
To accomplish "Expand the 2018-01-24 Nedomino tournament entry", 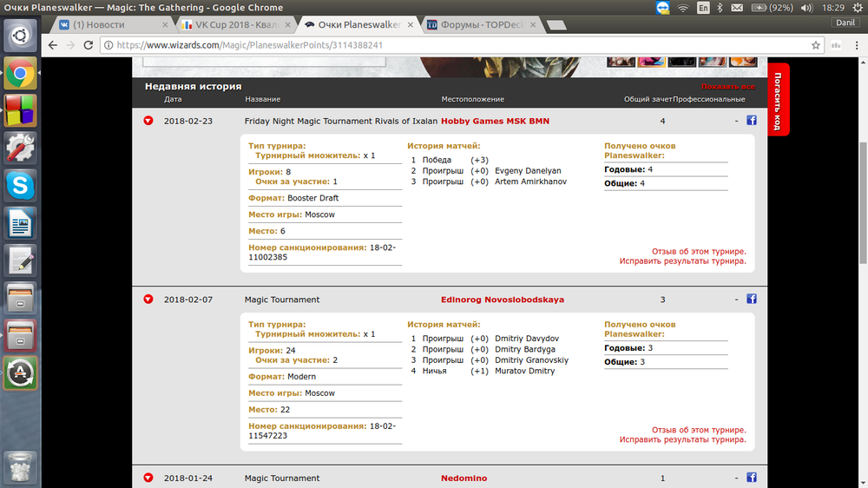I will click(148, 478).
